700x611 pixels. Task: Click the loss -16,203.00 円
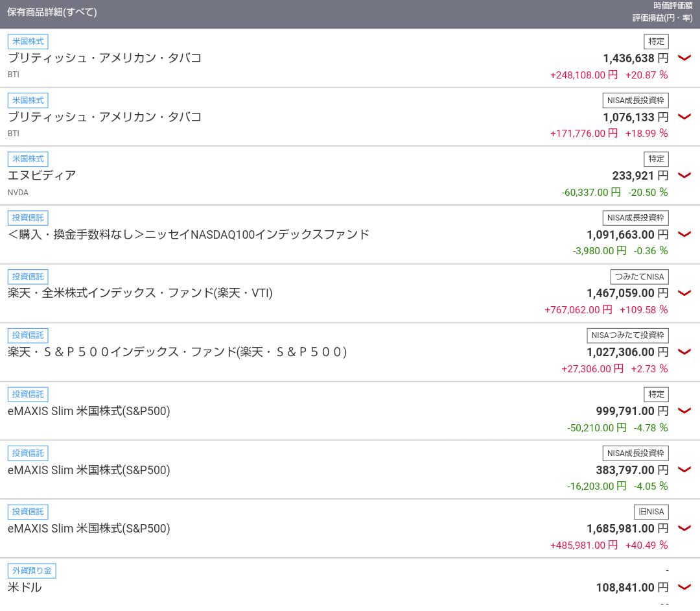pyautogui.click(x=597, y=486)
